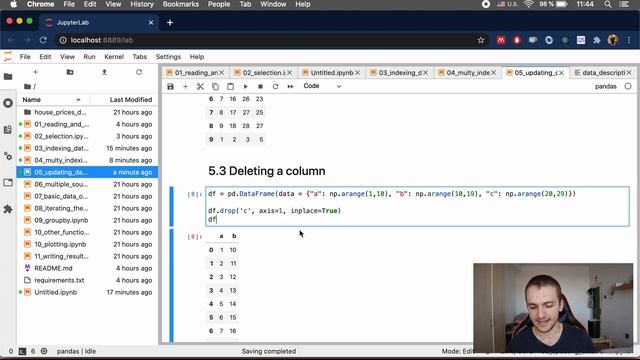
Task: Open 07_basic_data_o... notebook file
Action: [x=87, y=196]
